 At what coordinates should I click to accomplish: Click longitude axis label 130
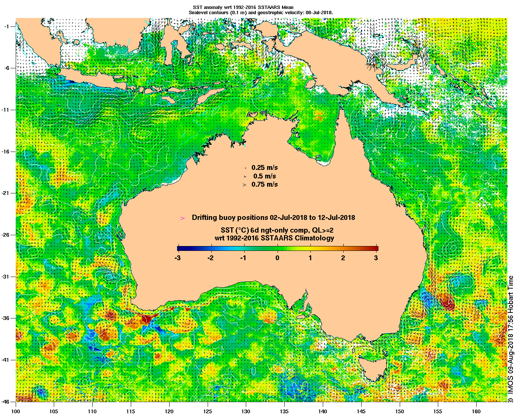tap(246, 411)
